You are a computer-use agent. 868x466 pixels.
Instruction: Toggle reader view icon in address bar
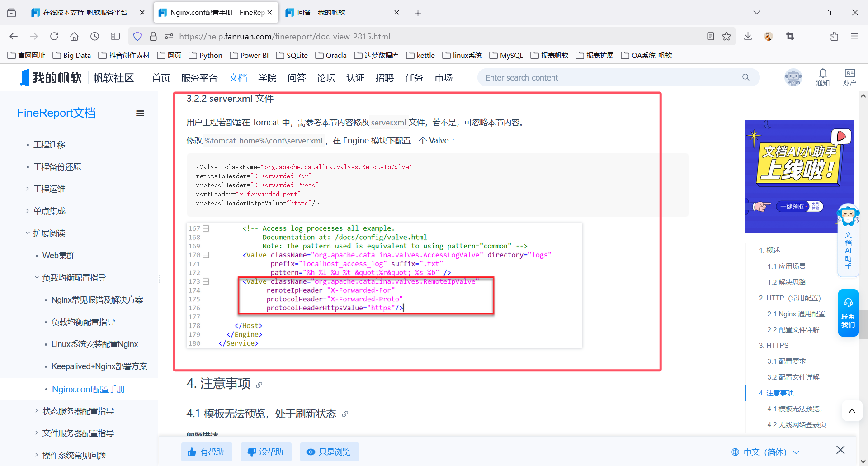(x=711, y=36)
